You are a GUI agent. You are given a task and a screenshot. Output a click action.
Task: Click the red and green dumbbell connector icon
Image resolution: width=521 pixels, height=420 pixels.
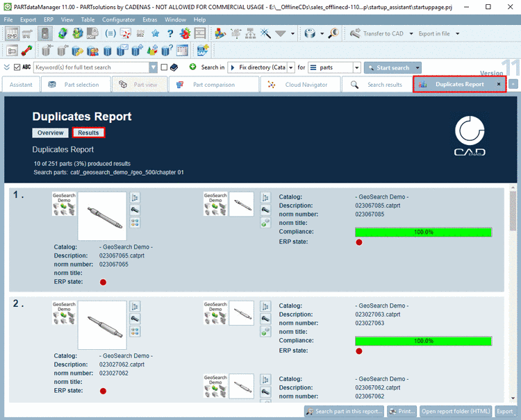pos(27,51)
